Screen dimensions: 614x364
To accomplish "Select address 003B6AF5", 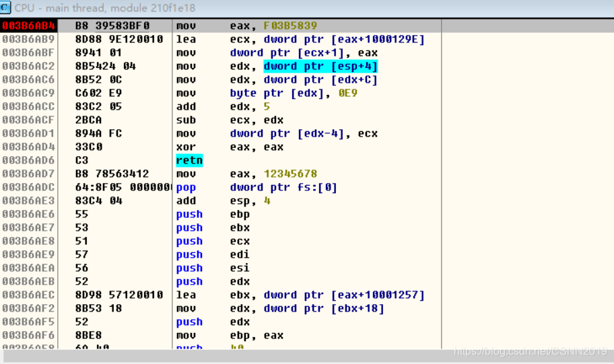I will 28,322.
